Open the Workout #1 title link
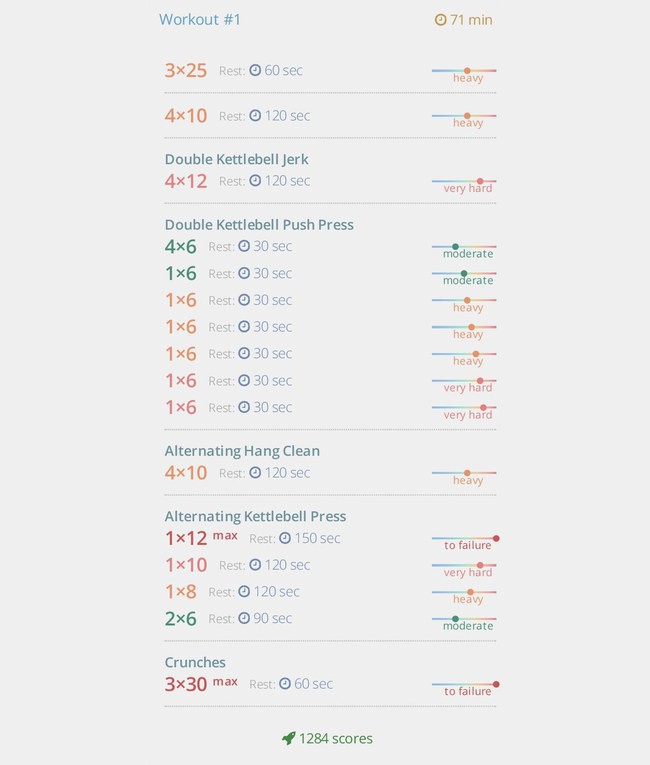Image resolution: width=650 pixels, height=765 pixels. coord(200,20)
